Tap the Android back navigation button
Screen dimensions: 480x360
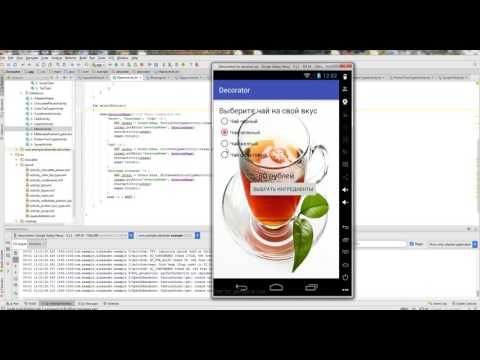[x=241, y=287]
